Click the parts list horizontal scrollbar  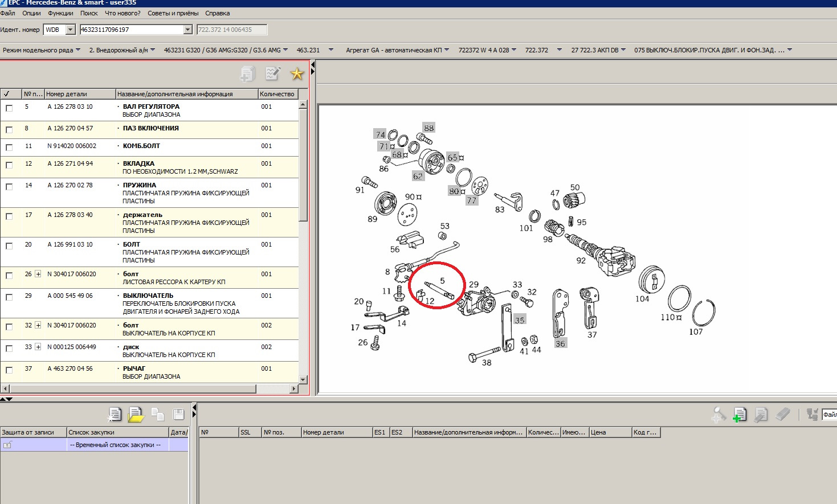(x=131, y=389)
